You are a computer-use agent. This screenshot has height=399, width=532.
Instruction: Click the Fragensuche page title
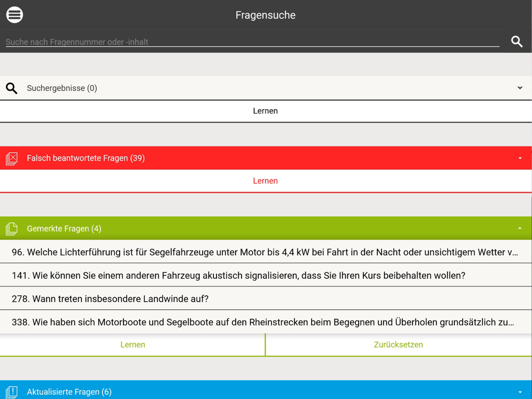click(265, 15)
